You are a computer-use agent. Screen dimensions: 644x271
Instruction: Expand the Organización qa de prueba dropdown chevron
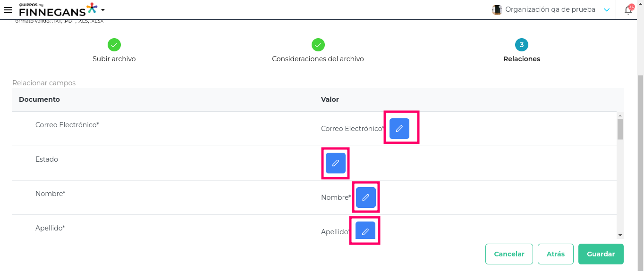point(607,10)
